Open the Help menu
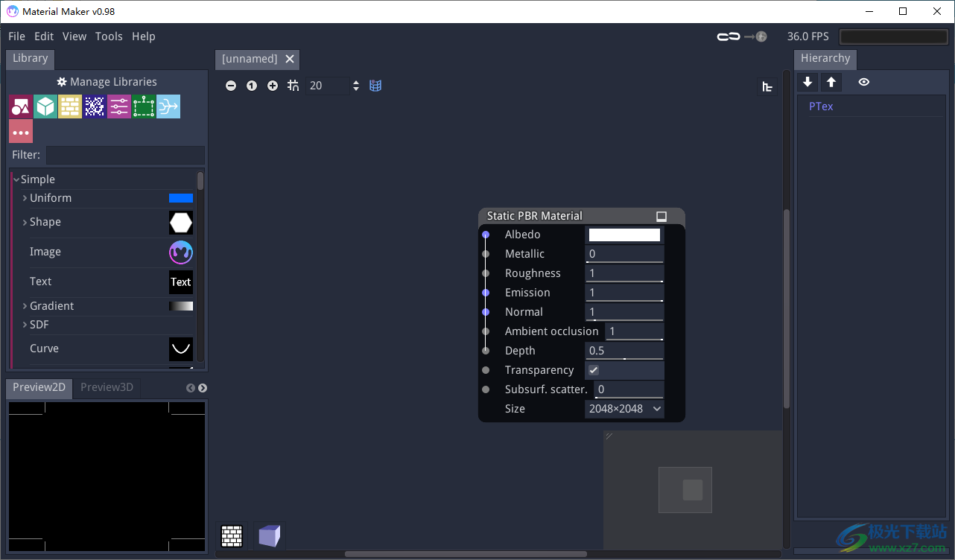This screenshot has height=560, width=955. pyautogui.click(x=144, y=36)
